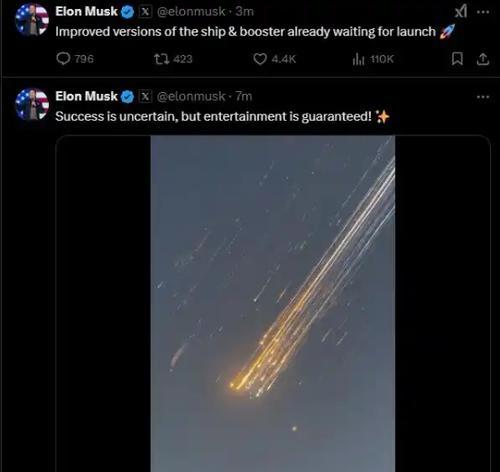The height and width of the screenshot is (472, 500).
Task: Click the Grok icon on first post
Action: point(461,12)
